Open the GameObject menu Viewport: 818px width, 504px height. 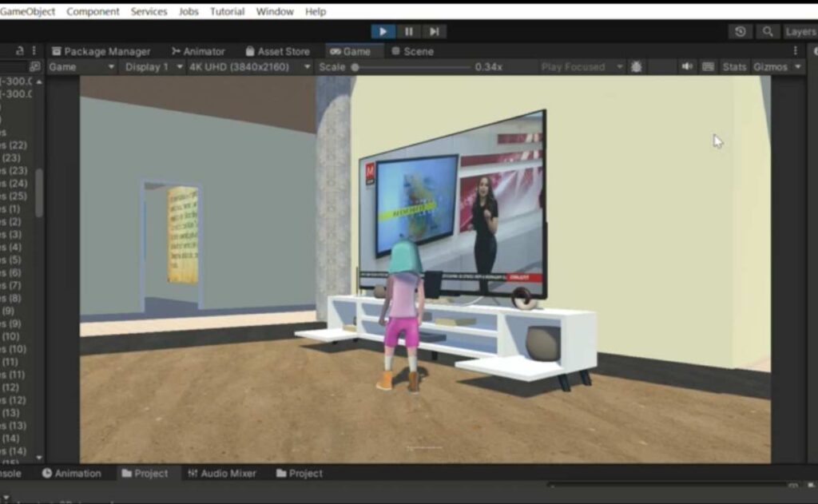[27, 11]
